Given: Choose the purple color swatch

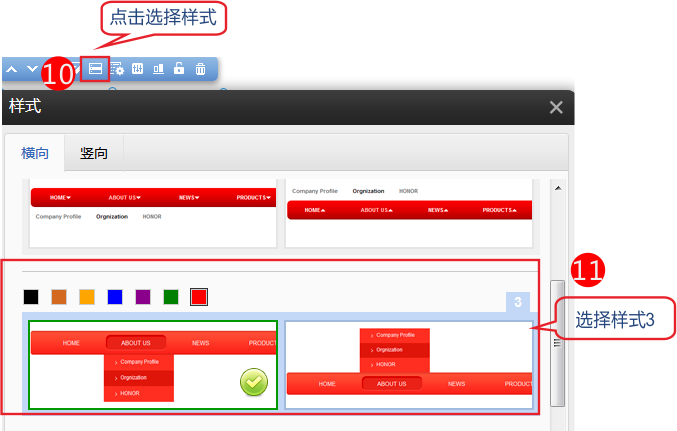Looking at the screenshot, I should (x=143, y=297).
